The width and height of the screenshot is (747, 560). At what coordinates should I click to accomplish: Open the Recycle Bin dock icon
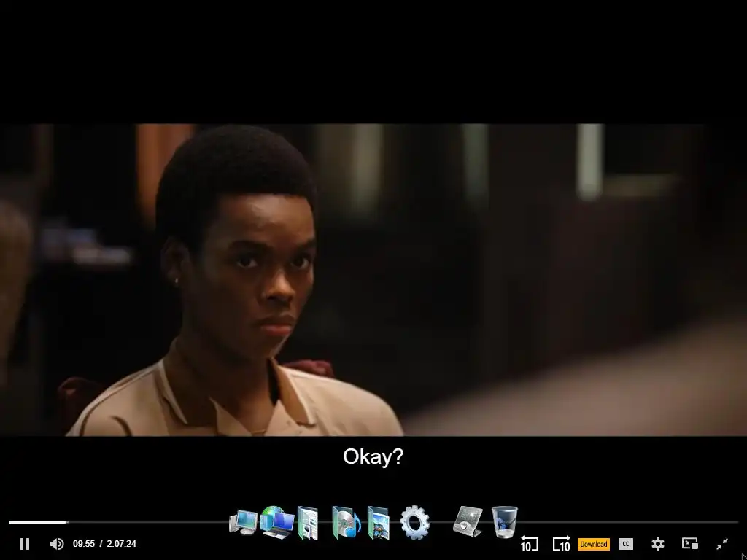pyautogui.click(x=504, y=522)
